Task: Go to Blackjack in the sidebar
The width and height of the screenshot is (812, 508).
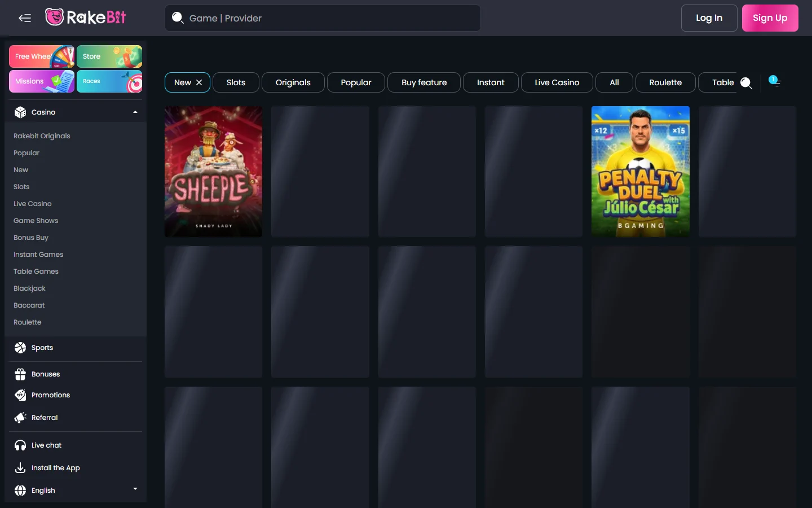Action: coord(29,288)
